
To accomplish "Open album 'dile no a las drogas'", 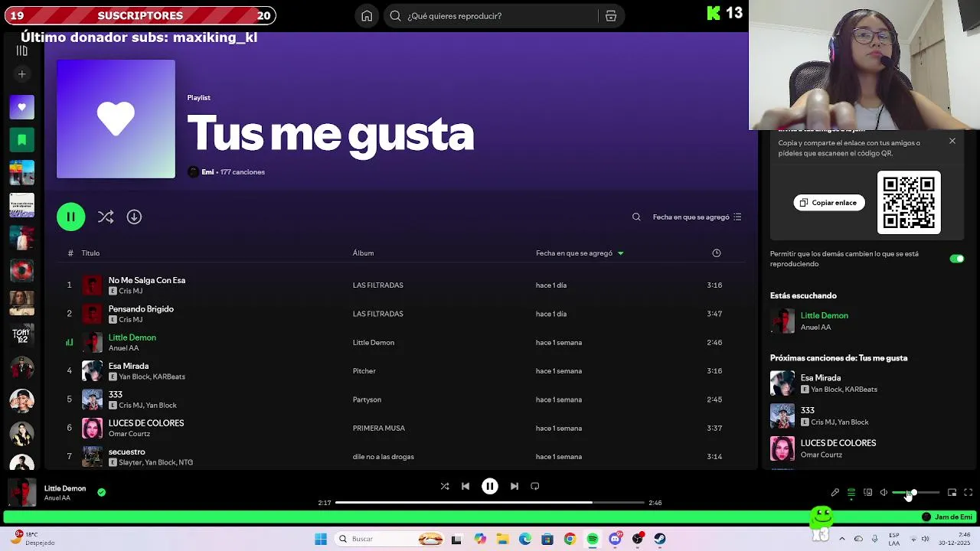I will pos(384,457).
